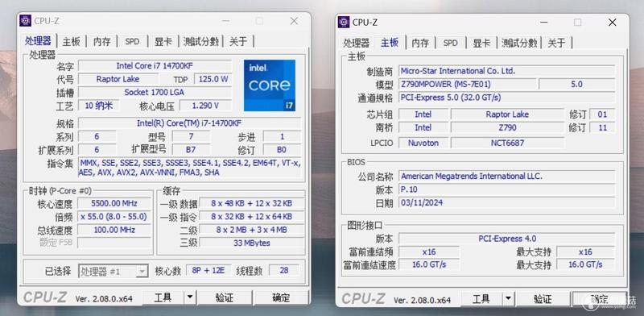Select the SPD tab in right window
The height and width of the screenshot is (316, 644).
click(x=450, y=43)
